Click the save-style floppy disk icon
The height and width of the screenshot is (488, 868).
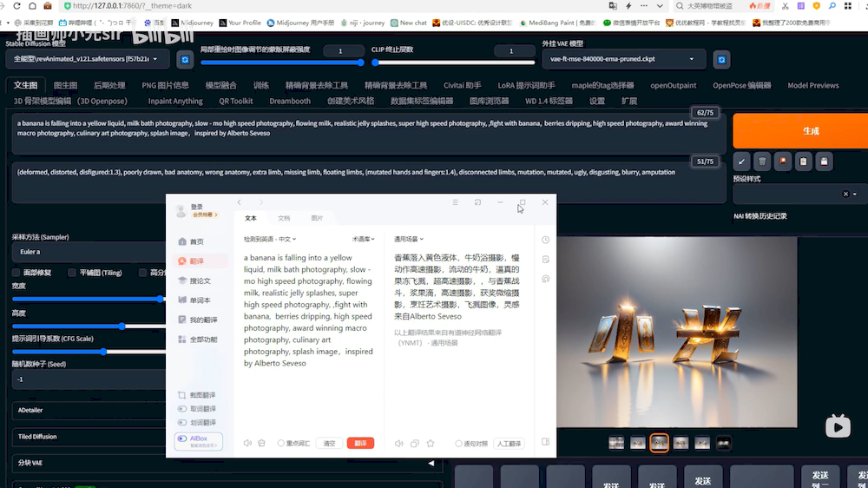825,162
